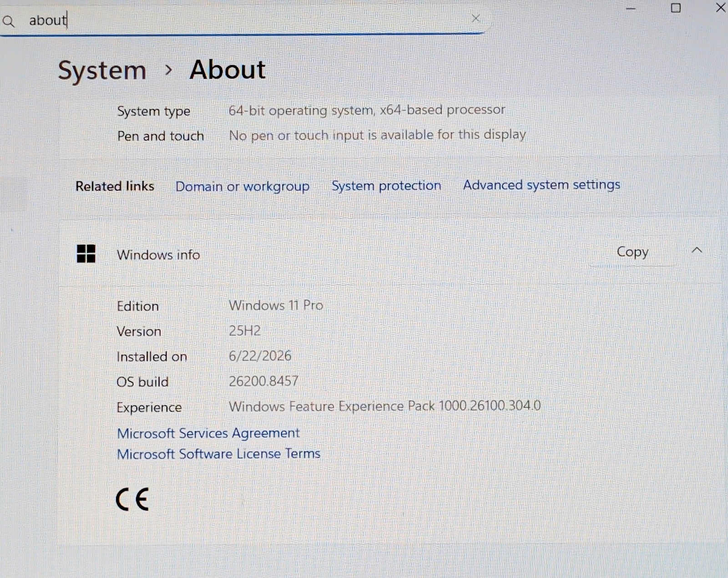
Task: Click the 'Edition' label
Action: 138,306
